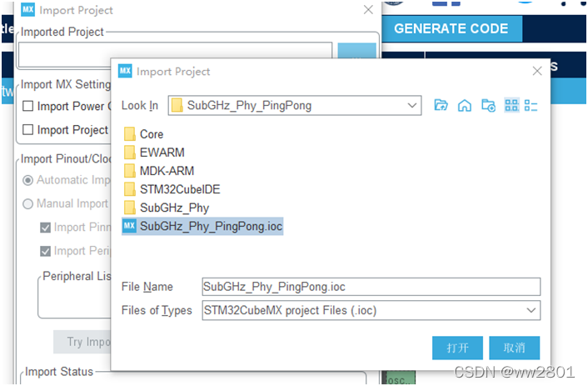This screenshot has height=386, width=588.
Task: Switch to details list view
Action: click(x=531, y=106)
